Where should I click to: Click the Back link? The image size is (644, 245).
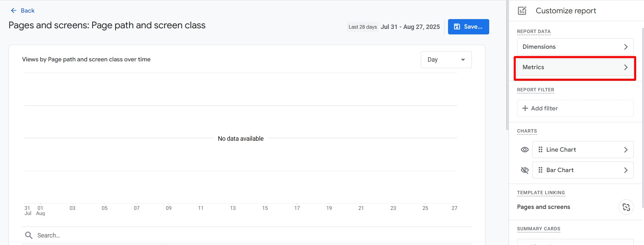tap(28, 11)
